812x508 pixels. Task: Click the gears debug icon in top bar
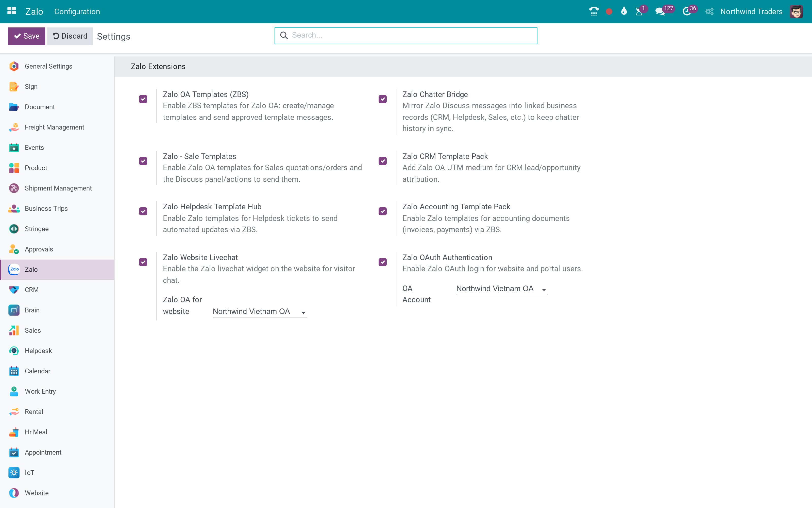tap(709, 12)
